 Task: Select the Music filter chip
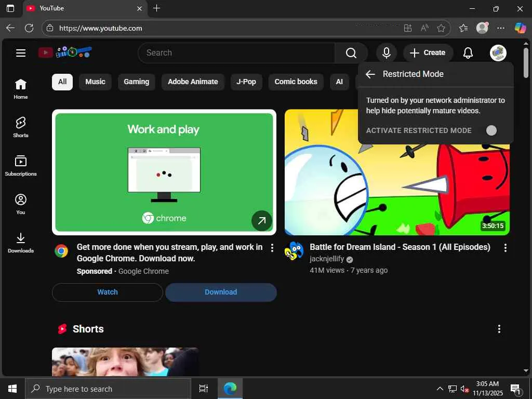96,82
